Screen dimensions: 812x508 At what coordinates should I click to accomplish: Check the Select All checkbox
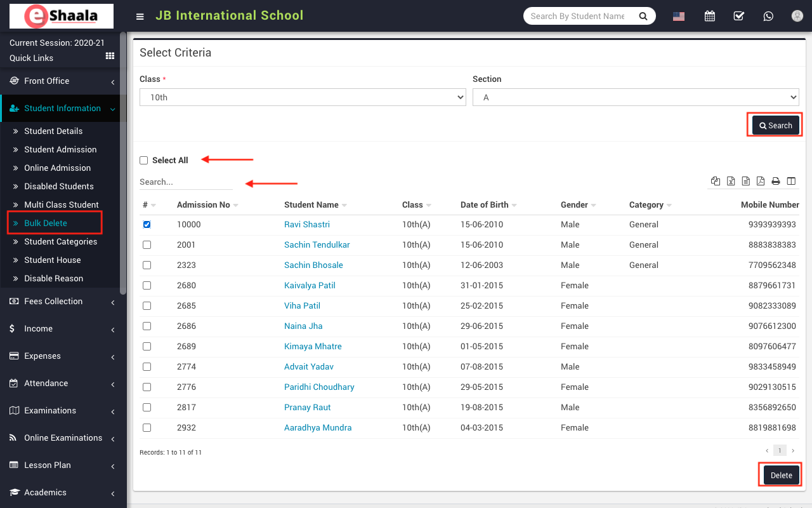144,161
